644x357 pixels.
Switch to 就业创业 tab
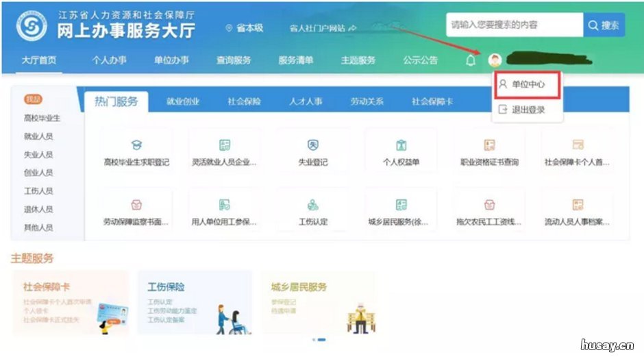pyautogui.click(x=183, y=101)
